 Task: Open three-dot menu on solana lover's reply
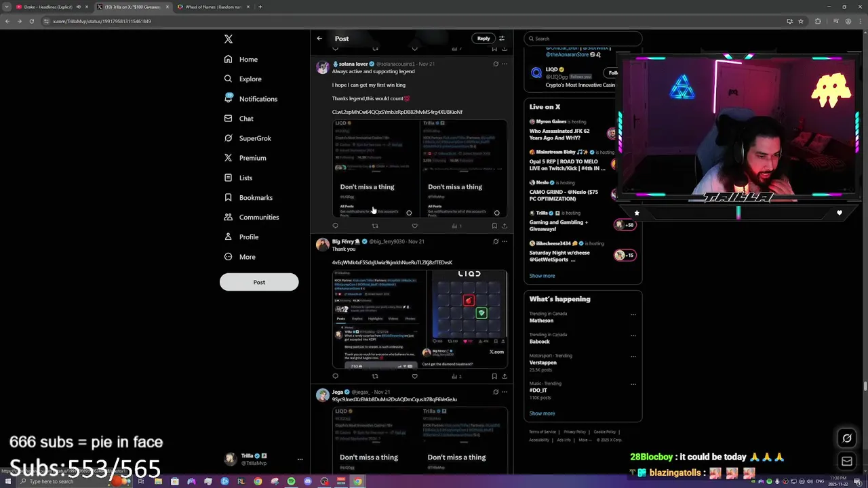tap(505, 64)
